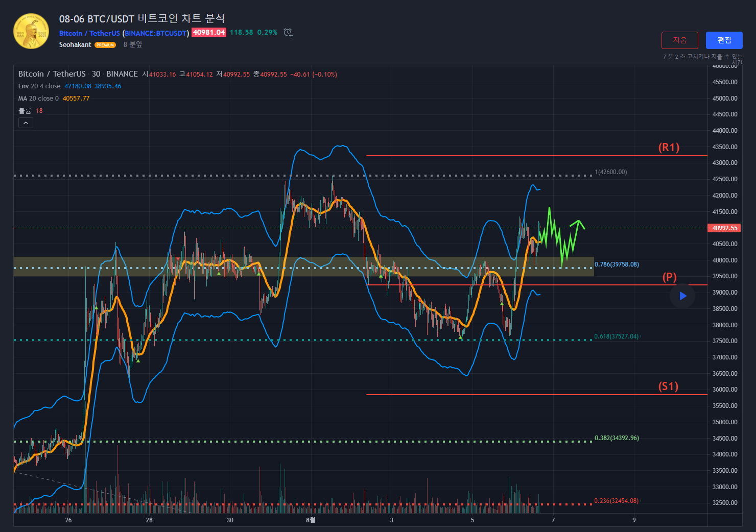This screenshot has width=756, height=532.
Task: Click the Seohakant gold coin avatar
Action: click(x=31, y=31)
